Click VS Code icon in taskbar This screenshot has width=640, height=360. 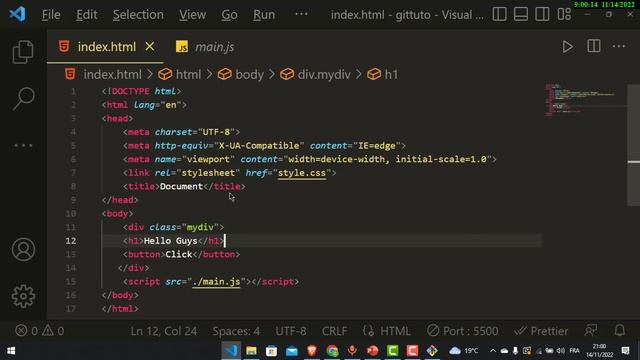[x=231, y=351]
